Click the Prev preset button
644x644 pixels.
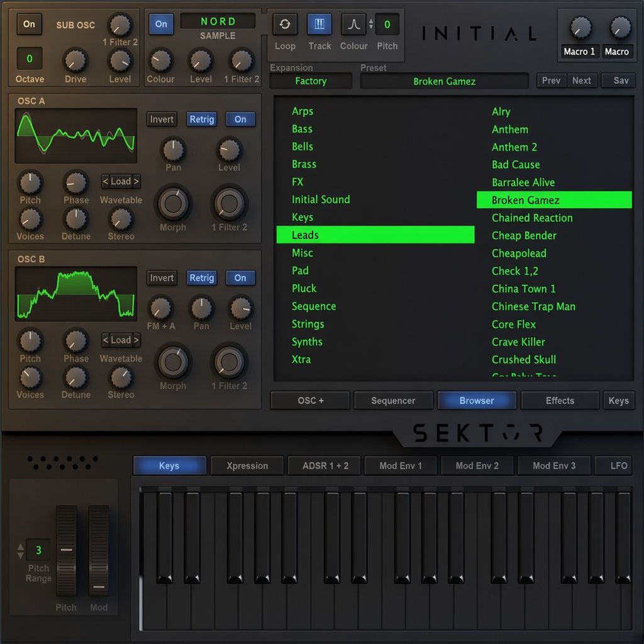pos(551,80)
